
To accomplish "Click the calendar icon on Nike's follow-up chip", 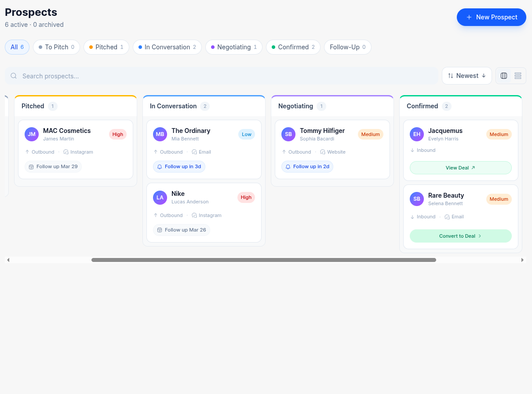I will pos(160,230).
